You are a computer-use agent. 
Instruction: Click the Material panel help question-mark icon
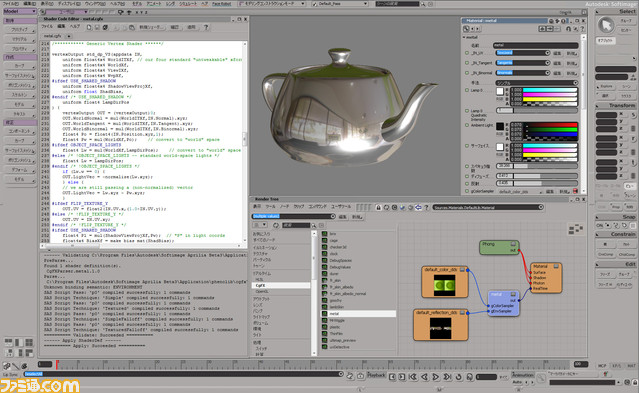pyautogui.click(x=582, y=29)
